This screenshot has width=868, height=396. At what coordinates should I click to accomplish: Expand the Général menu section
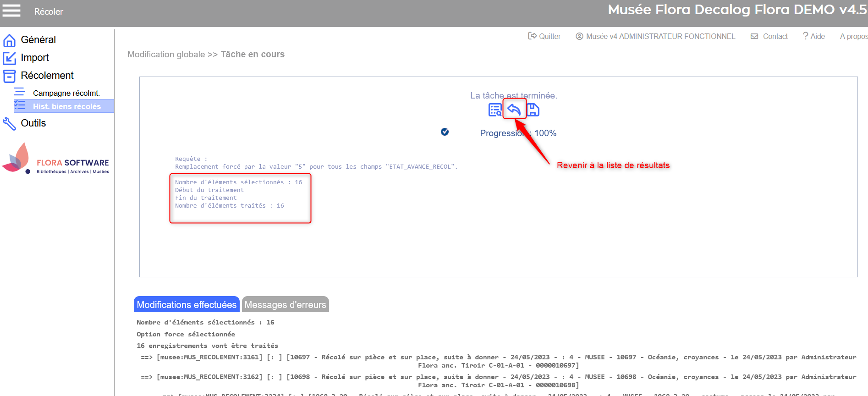38,40
